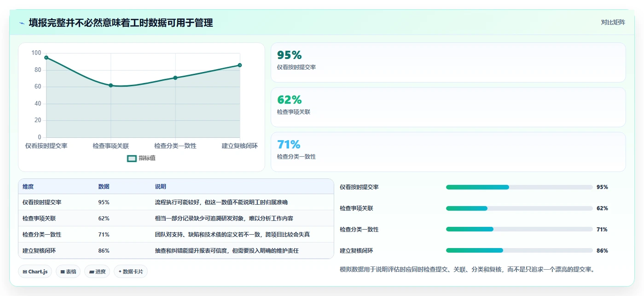Viewport: 644px width, 296px height.
Task: Click the 对比矩阵 label in the header
Action: pos(613,22)
